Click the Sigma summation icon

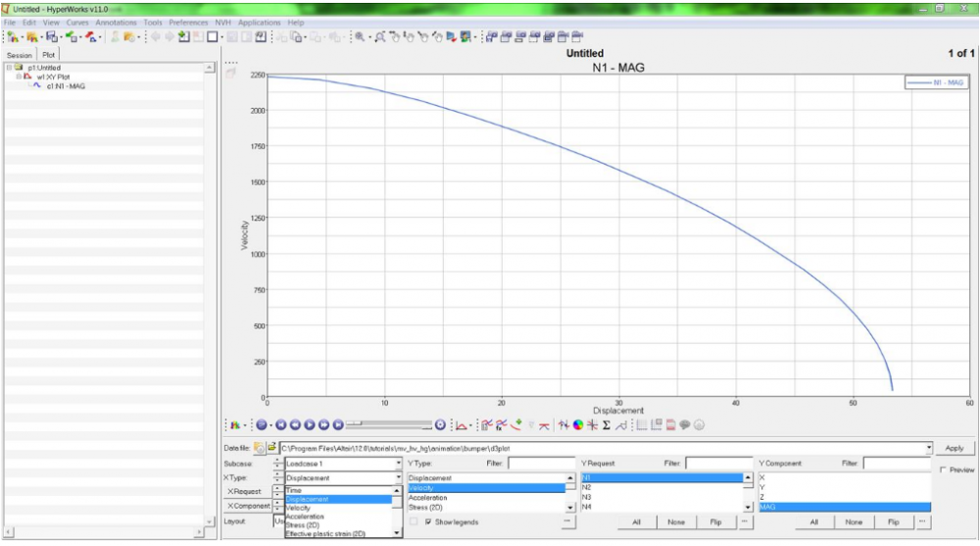(607, 425)
